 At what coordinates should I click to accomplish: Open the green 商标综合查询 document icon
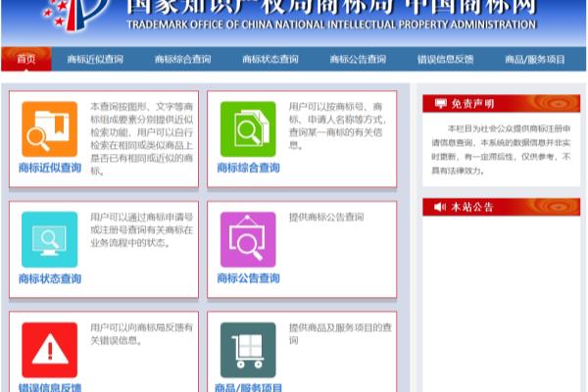pos(248,129)
